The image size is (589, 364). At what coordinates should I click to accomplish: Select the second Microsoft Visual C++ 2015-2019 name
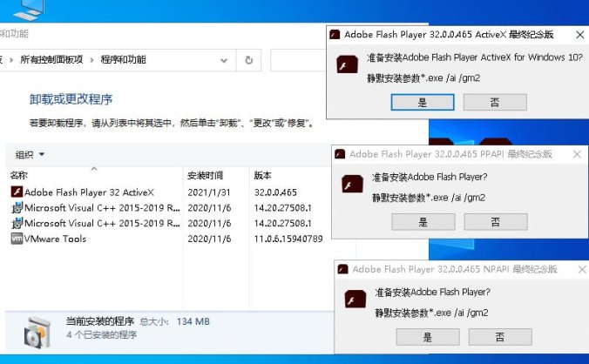pos(102,223)
